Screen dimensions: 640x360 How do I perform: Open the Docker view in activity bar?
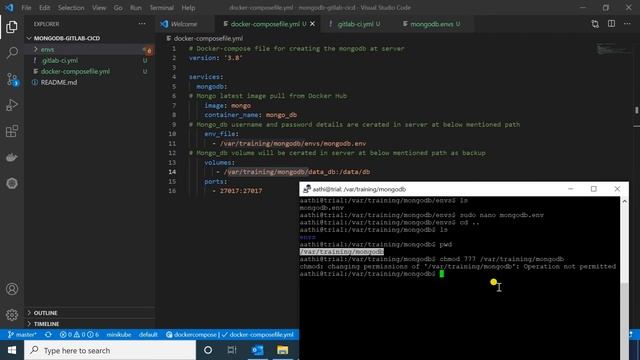pyautogui.click(x=12, y=157)
